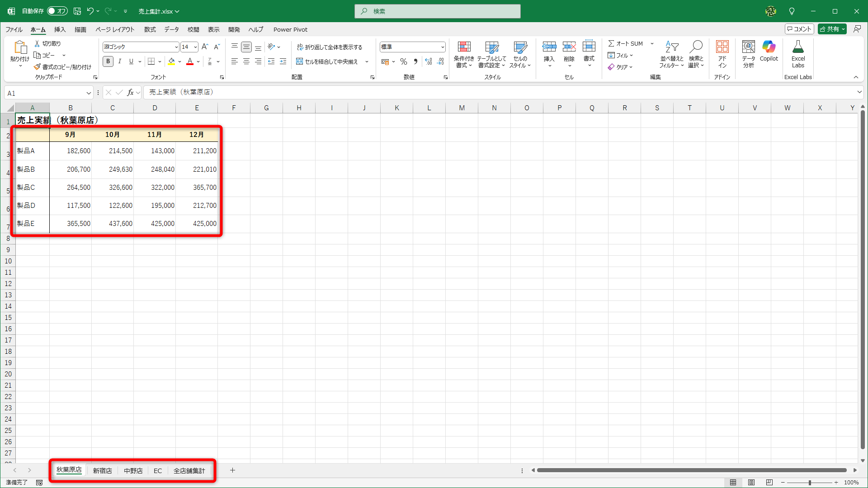868x488 pixels.
Task: Switch to Page Layout view in status bar
Action: click(751, 483)
